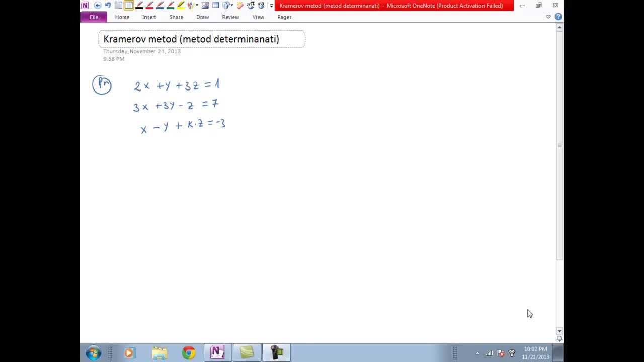Click the scroll down by page icon
This screenshot has width=644, height=362.
tap(559, 339)
